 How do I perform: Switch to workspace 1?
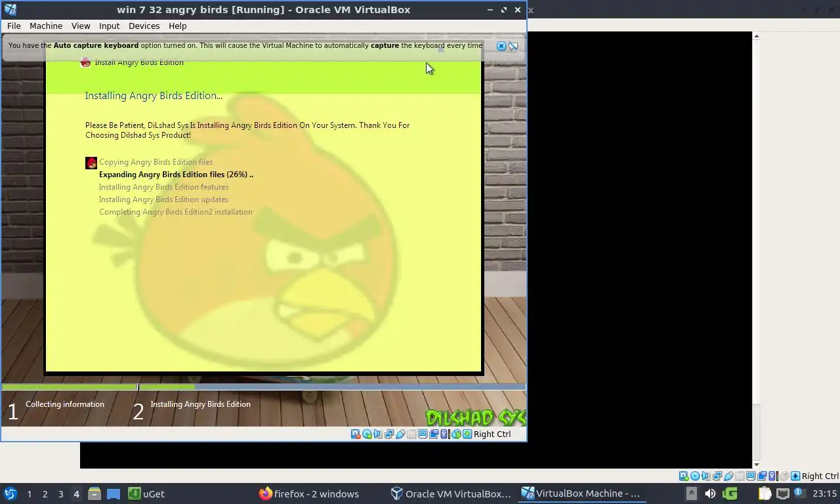click(29, 494)
